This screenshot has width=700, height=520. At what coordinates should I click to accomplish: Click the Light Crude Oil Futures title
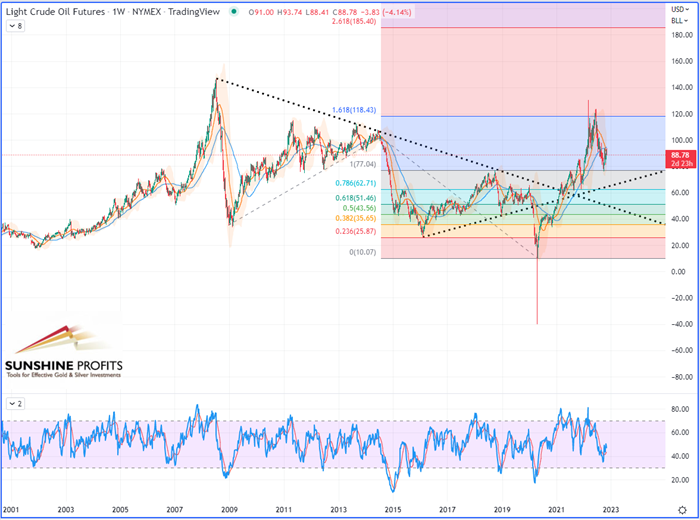click(52, 9)
